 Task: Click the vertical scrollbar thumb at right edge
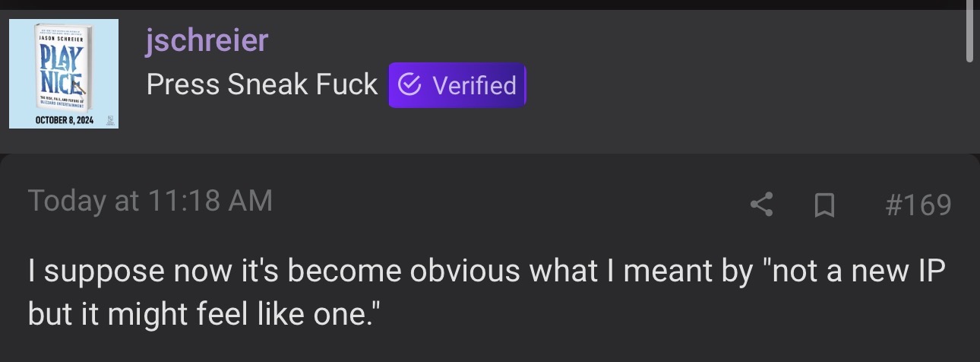(x=969, y=32)
